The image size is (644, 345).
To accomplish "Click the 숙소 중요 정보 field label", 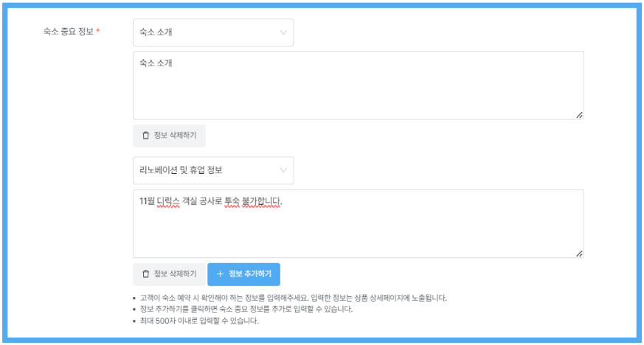I will [69, 32].
